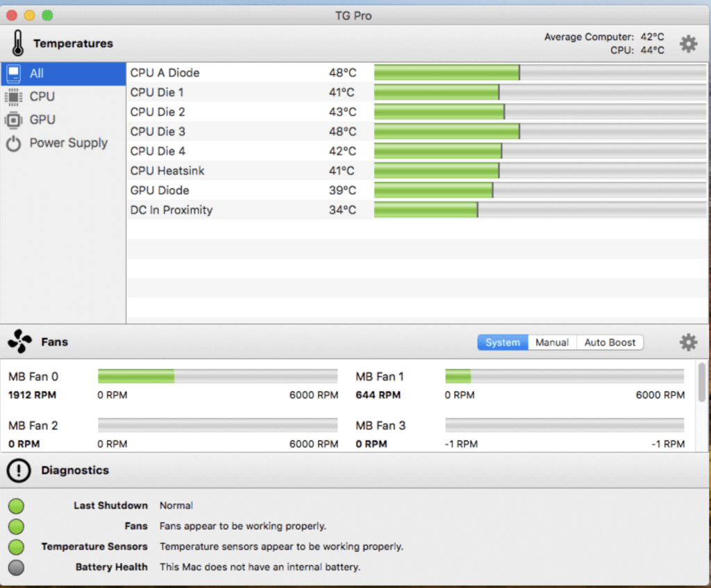Click the power icon beside Power Supply
Viewport: 711px width, 588px height.
tap(14, 143)
